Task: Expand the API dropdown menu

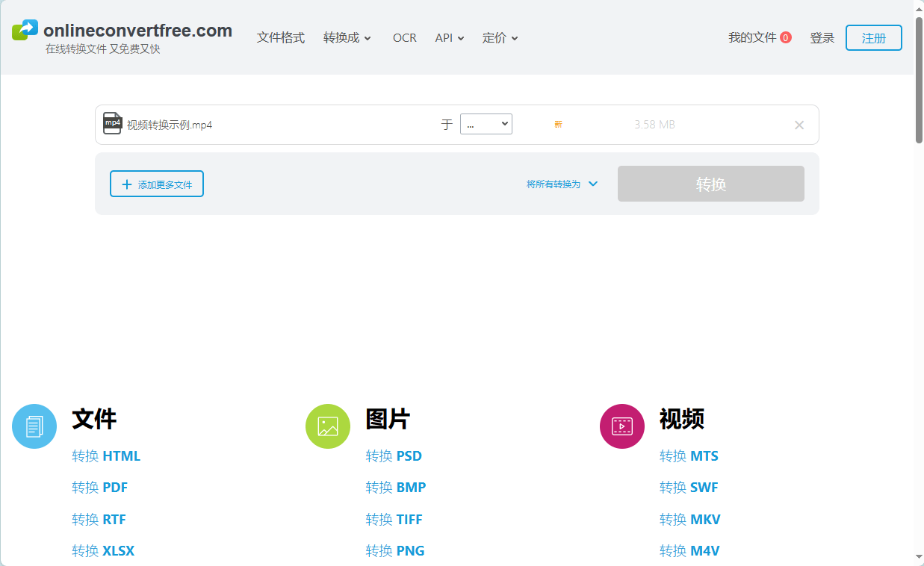Action: (449, 37)
